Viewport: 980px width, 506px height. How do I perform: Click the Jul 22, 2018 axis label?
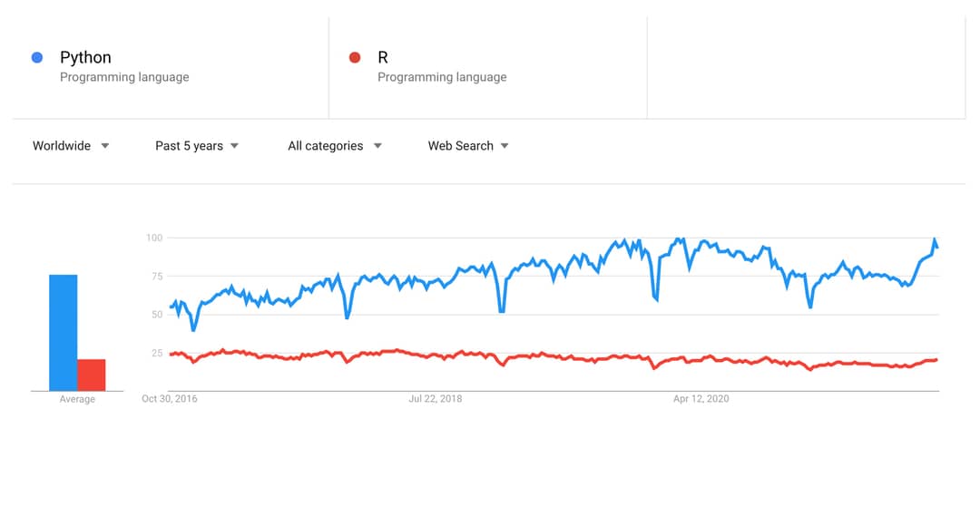pyautogui.click(x=435, y=399)
